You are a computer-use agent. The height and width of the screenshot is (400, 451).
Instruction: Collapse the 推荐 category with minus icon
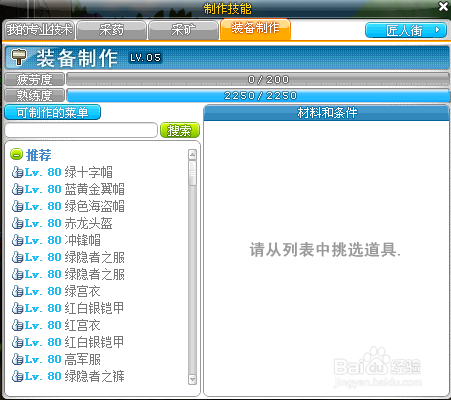click(16, 154)
